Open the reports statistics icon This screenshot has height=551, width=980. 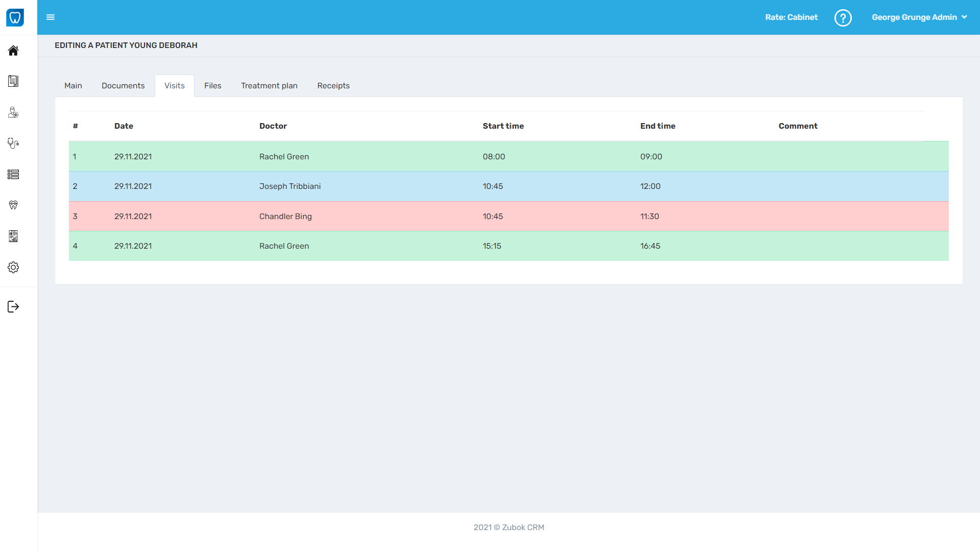(x=13, y=236)
